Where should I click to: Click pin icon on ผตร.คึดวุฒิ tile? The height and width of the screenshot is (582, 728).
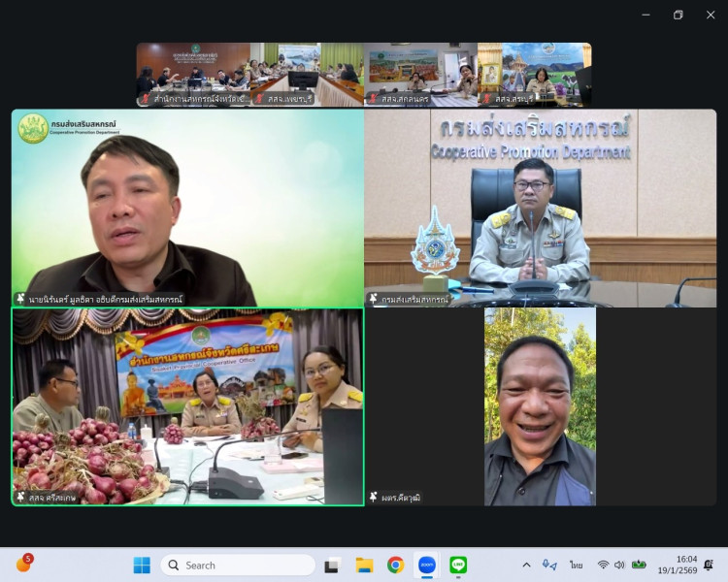click(x=374, y=497)
